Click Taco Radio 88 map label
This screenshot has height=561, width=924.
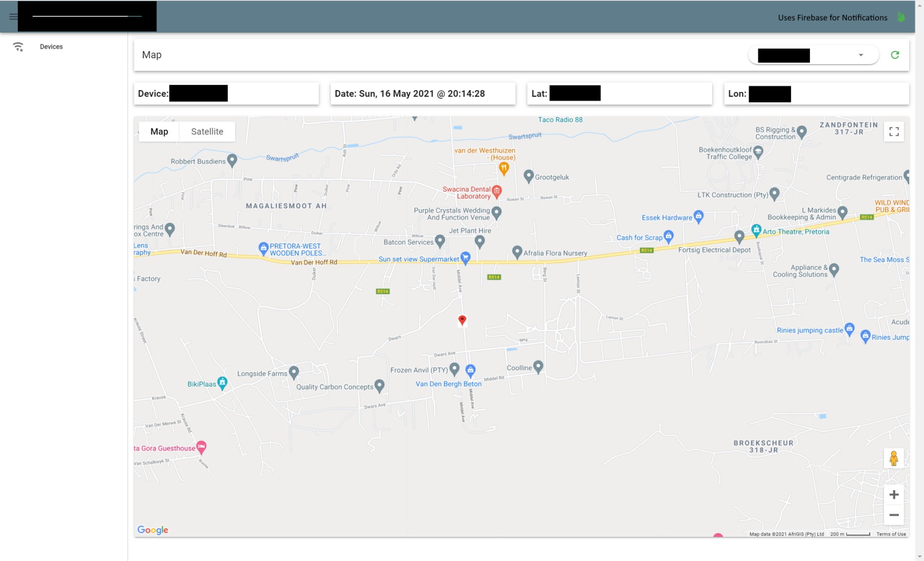pyautogui.click(x=560, y=120)
